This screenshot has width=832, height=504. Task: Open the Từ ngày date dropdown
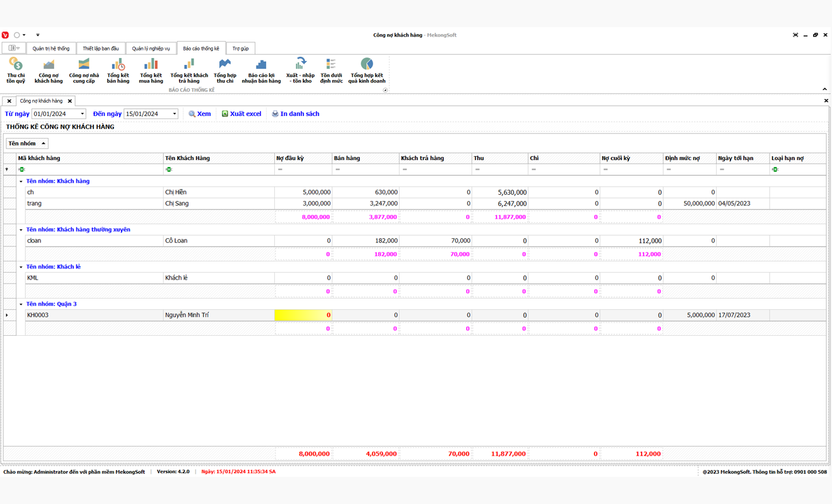tap(82, 114)
